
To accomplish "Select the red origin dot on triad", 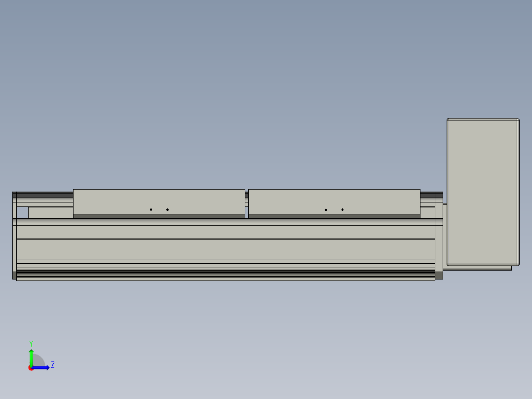I will click(31, 368).
